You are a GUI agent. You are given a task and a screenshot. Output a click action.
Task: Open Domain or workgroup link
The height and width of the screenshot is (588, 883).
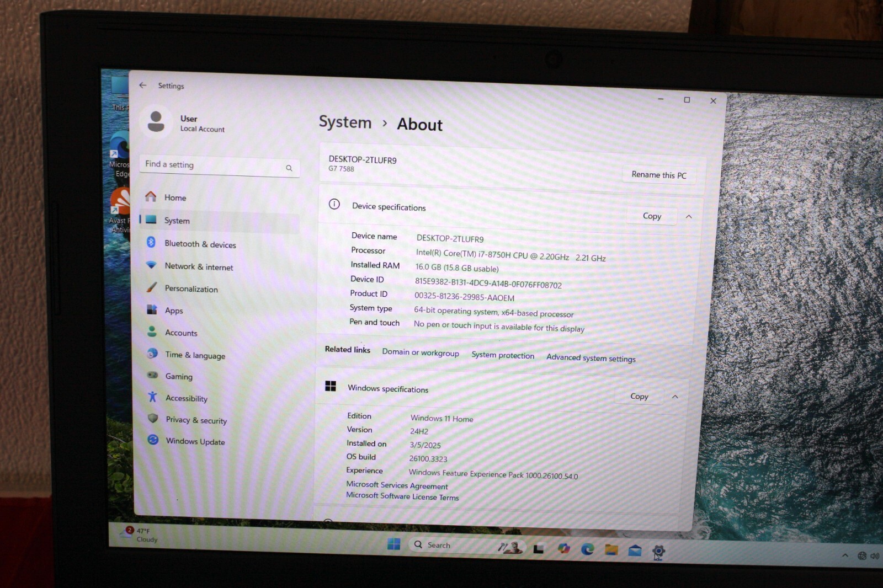421,352
